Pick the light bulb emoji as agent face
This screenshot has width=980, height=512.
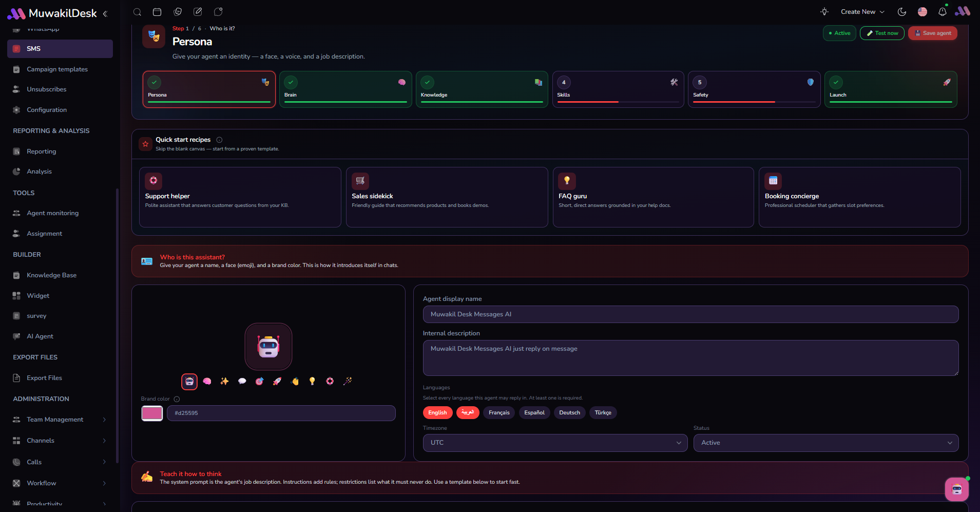pos(312,381)
